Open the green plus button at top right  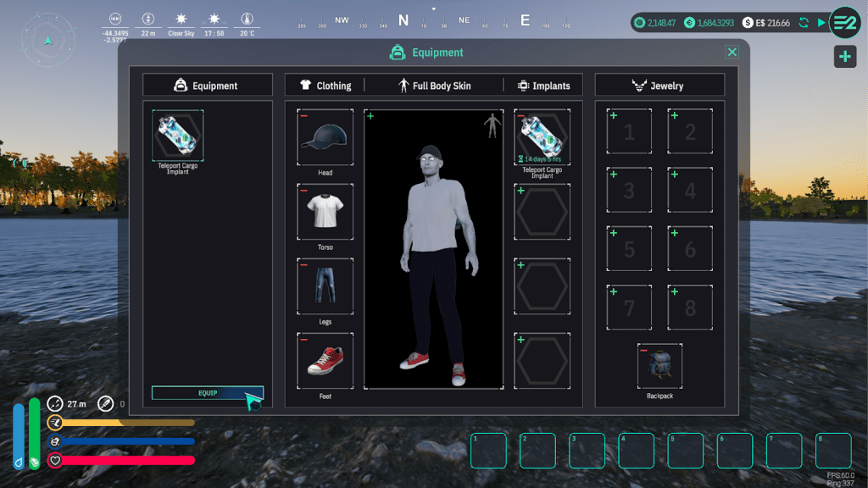844,57
